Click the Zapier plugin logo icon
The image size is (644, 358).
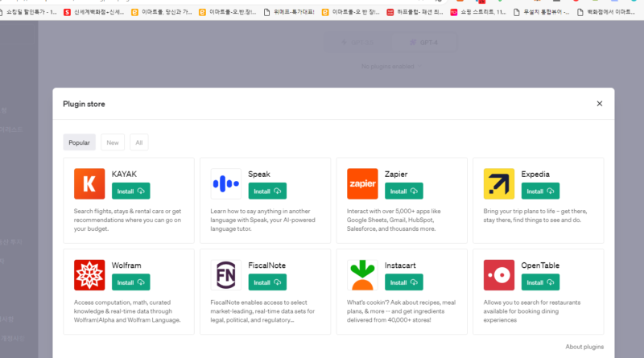tap(362, 183)
